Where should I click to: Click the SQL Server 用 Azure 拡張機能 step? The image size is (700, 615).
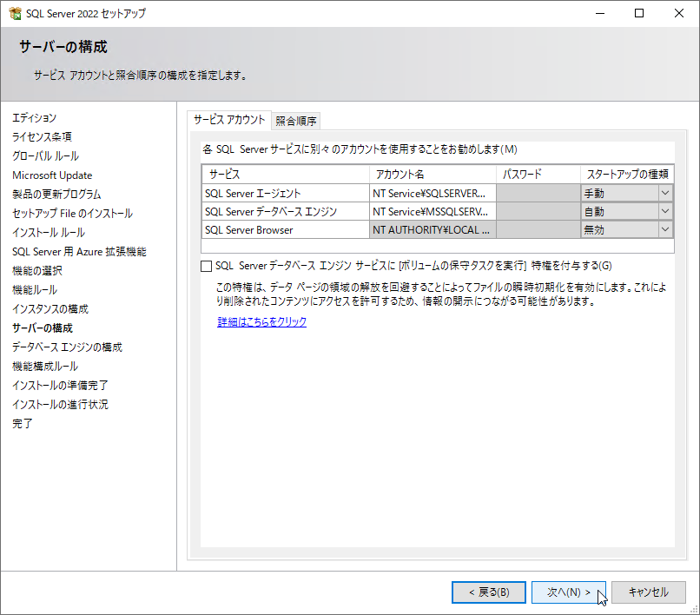79,251
